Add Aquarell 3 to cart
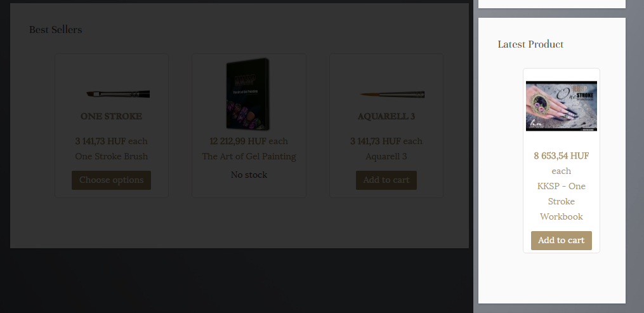 click(386, 180)
